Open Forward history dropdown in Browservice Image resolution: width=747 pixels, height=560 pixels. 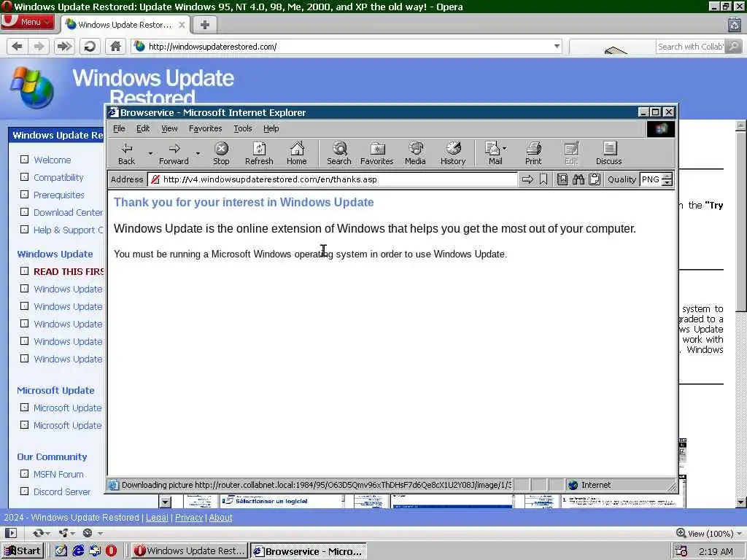point(198,154)
